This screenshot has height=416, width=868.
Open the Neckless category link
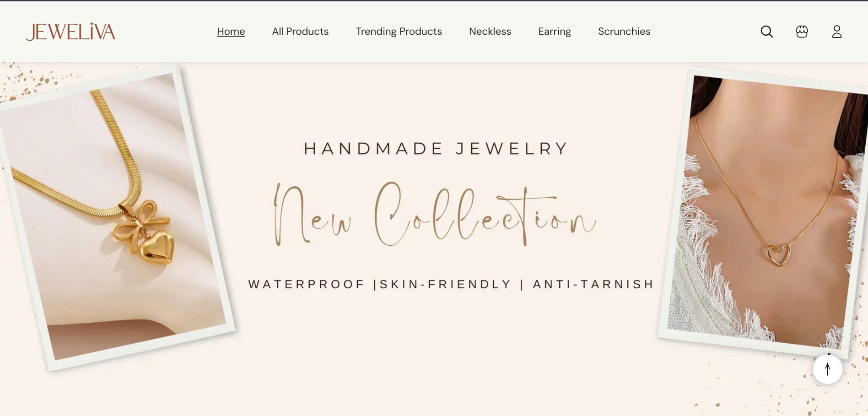coord(490,32)
